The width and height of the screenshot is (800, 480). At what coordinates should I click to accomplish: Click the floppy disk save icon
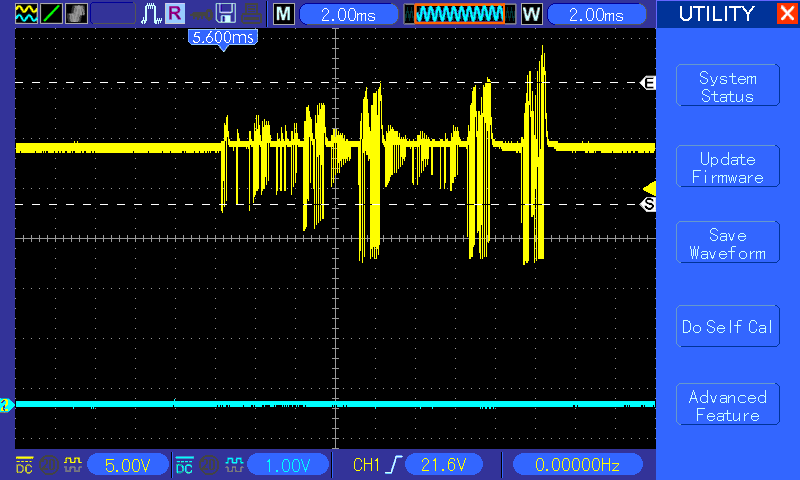pyautogui.click(x=227, y=14)
